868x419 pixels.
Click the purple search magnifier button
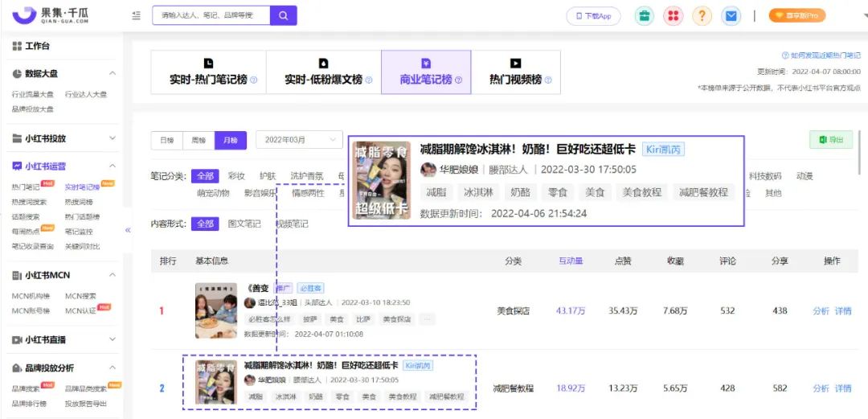tap(284, 15)
